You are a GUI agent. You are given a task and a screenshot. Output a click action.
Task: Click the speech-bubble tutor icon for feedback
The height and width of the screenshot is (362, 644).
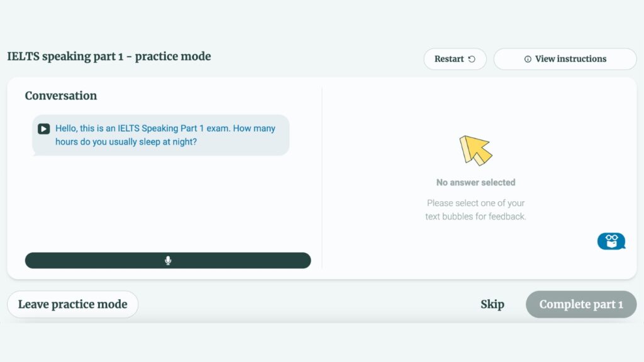(x=611, y=241)
